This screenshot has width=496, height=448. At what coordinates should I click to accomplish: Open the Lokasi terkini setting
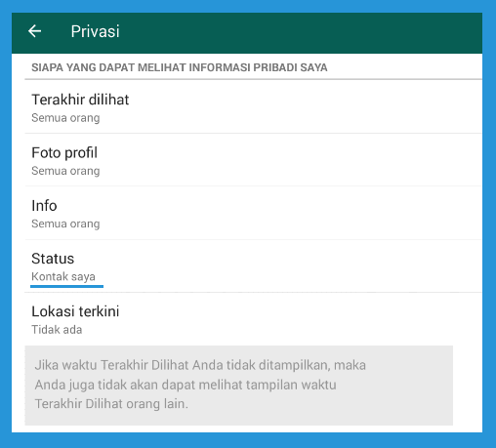tap(253, 319)
